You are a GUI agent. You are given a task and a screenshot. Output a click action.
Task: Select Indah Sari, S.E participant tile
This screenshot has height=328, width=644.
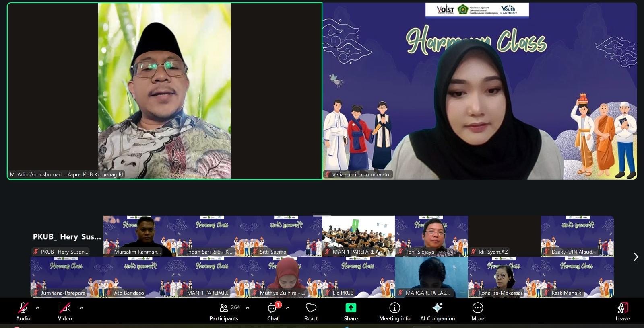tap(213, 236)
